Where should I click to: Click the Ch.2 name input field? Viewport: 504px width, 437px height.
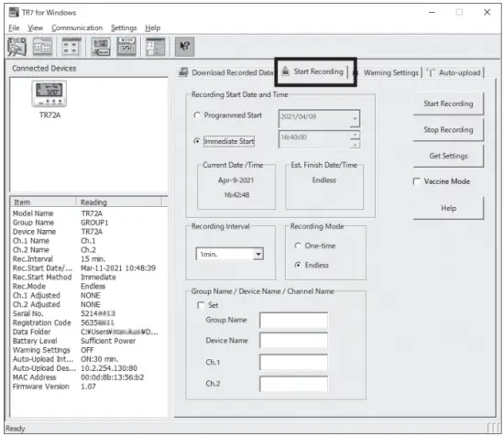[x=294, y=384]
